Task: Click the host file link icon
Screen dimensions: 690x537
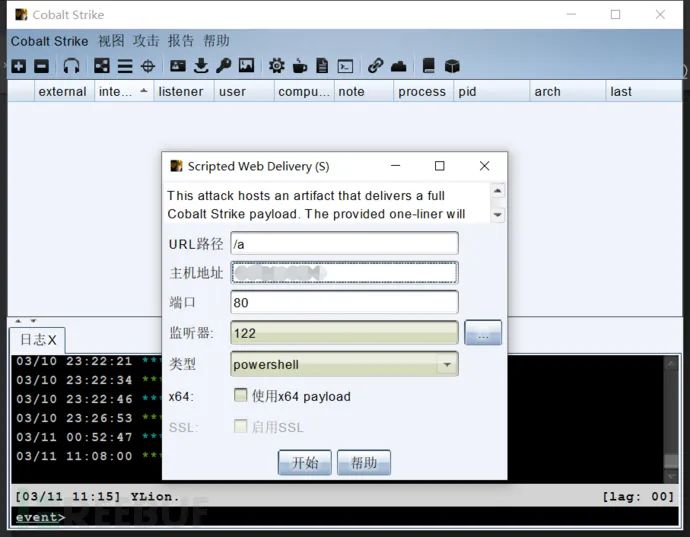Action: point(375,66)
